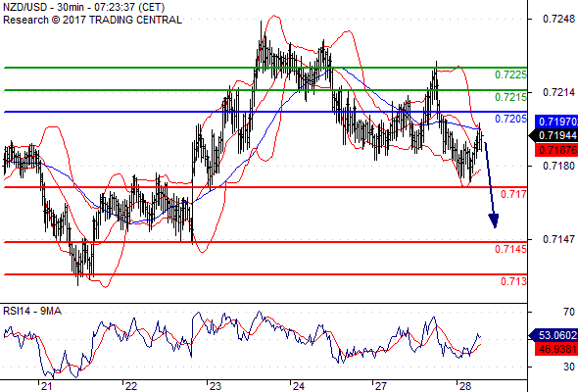Image resolution: width=578 pixels, height=392 pixels.
Task: Click the blue downward forecast arrow head
Action: [494, 220]
